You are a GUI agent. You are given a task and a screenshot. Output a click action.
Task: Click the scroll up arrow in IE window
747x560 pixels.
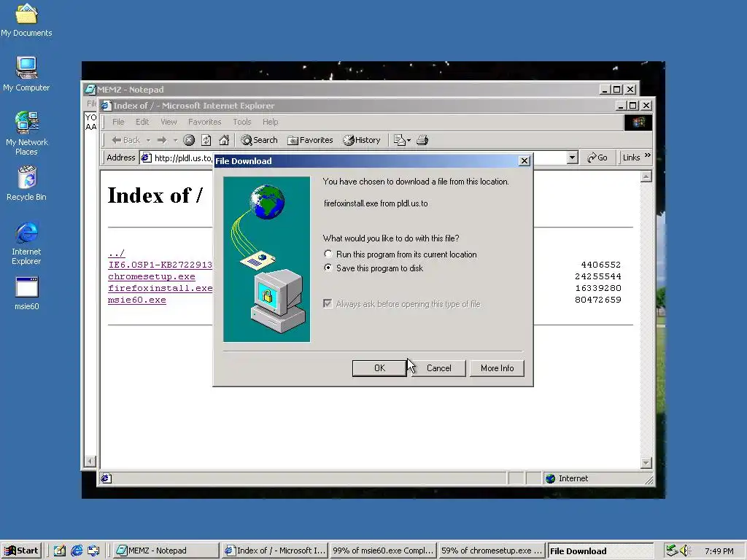[646, 177]
